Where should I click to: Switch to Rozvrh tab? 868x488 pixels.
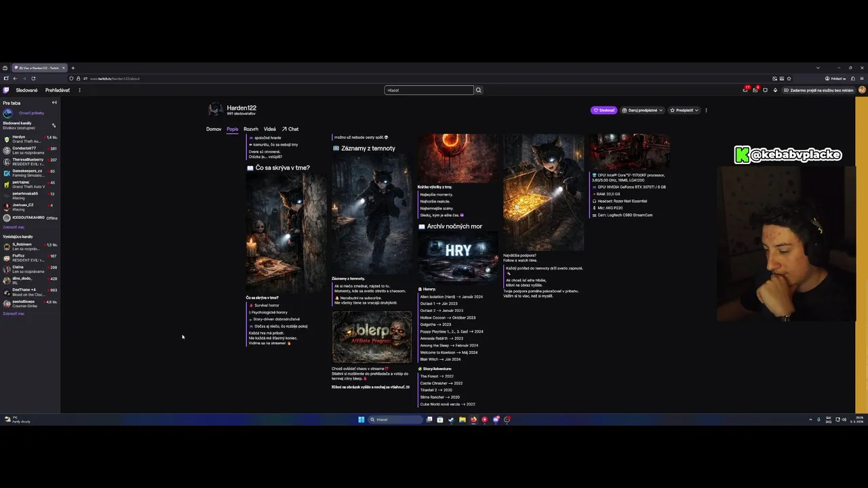[251, 129]
